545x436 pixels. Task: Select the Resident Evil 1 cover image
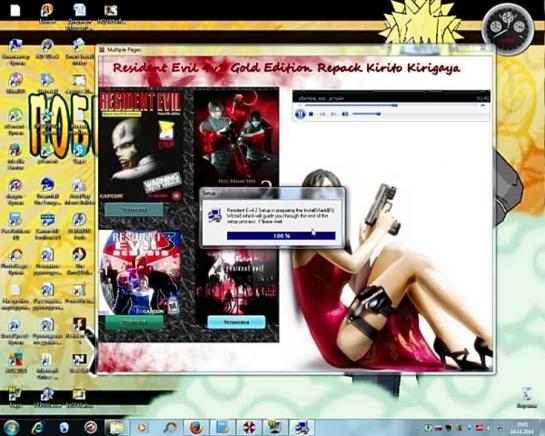click(141, 145)
